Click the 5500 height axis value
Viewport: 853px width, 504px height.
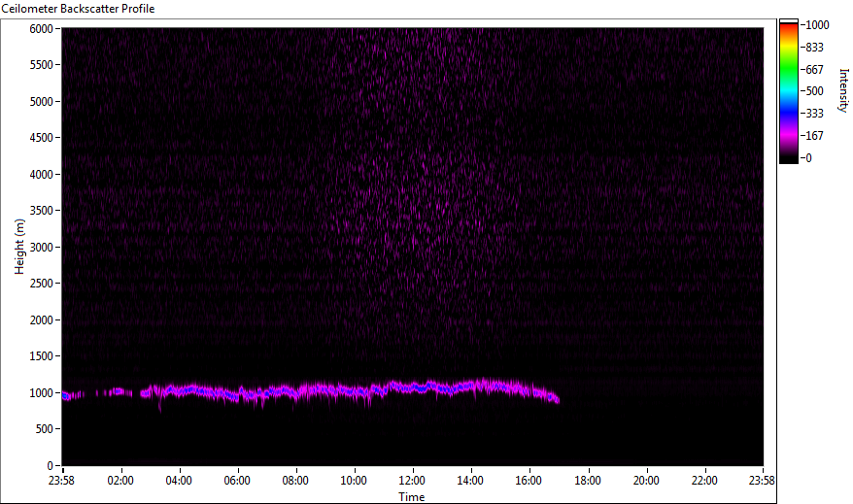click(x=42, y=65)
